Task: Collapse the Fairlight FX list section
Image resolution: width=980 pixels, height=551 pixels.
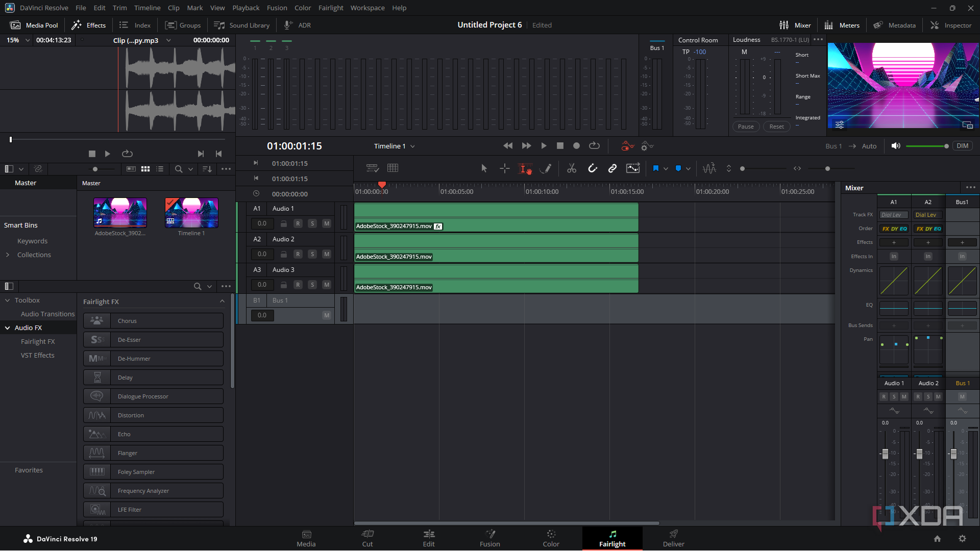Action: tap(222, 302)
